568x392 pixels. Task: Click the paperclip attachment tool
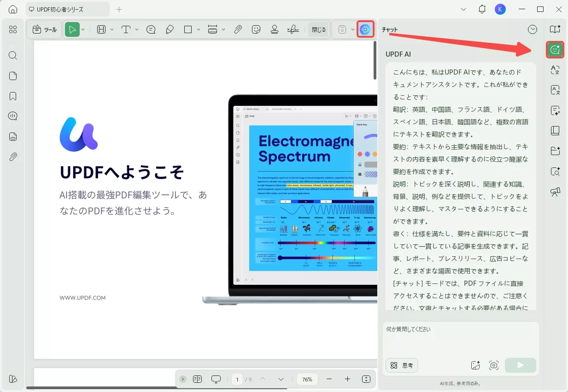point(238,29)
